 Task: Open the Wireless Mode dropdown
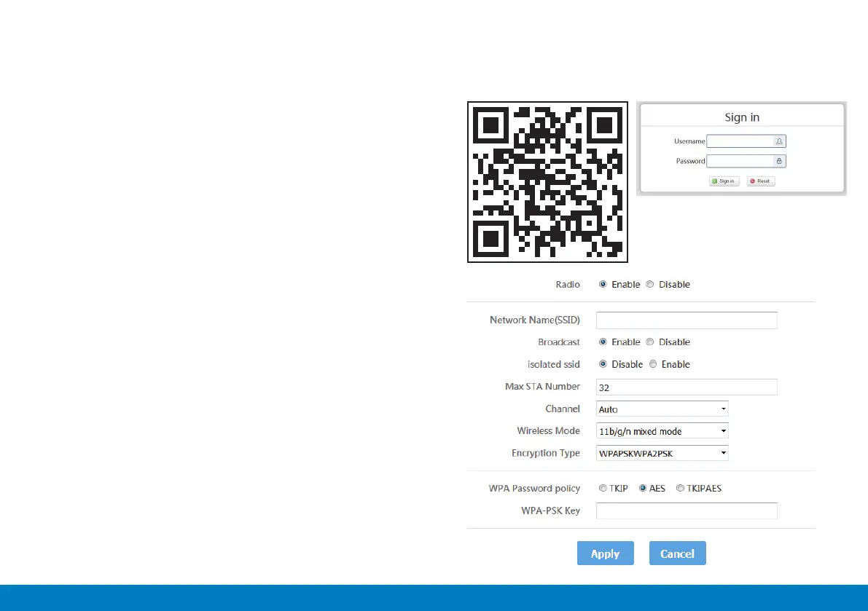coord(662,430)
